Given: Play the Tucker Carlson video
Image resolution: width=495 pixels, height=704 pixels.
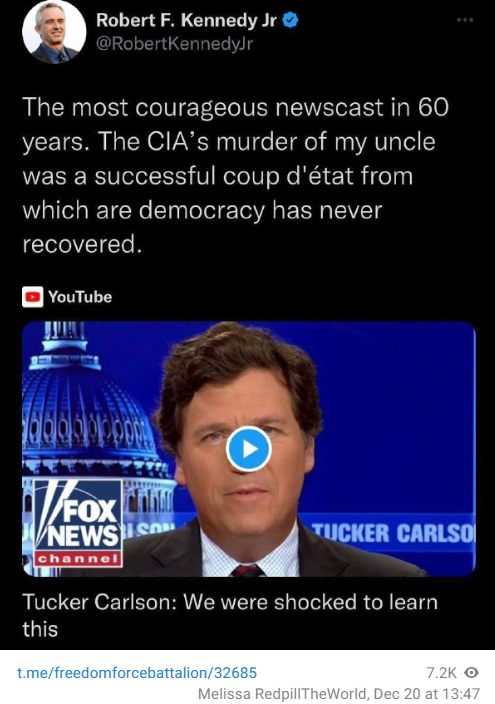Looking at the screenshot, I should [x=248, y=449].
